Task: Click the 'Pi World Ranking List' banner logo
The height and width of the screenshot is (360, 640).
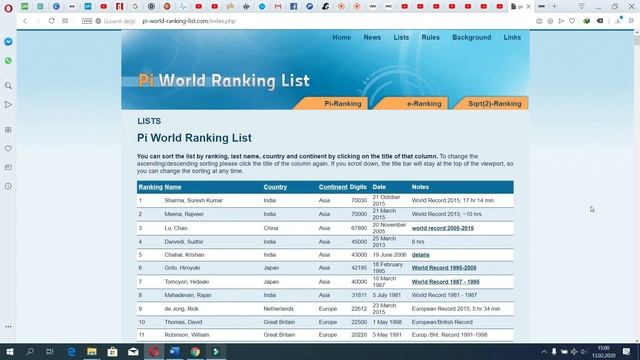Action: point(224,80)
